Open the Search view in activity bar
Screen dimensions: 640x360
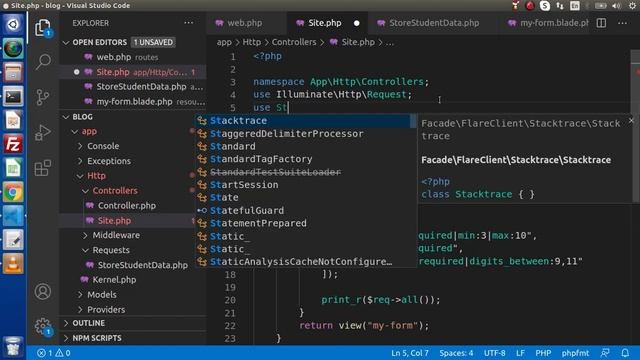[43, 62]
